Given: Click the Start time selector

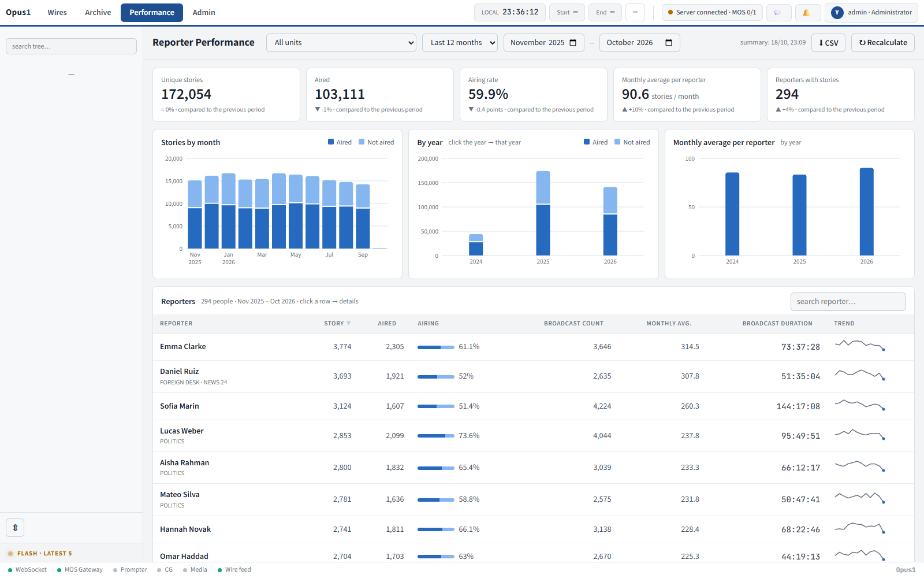Looking at the screenshot, I should pyautogui.click(x=567, y=12).
